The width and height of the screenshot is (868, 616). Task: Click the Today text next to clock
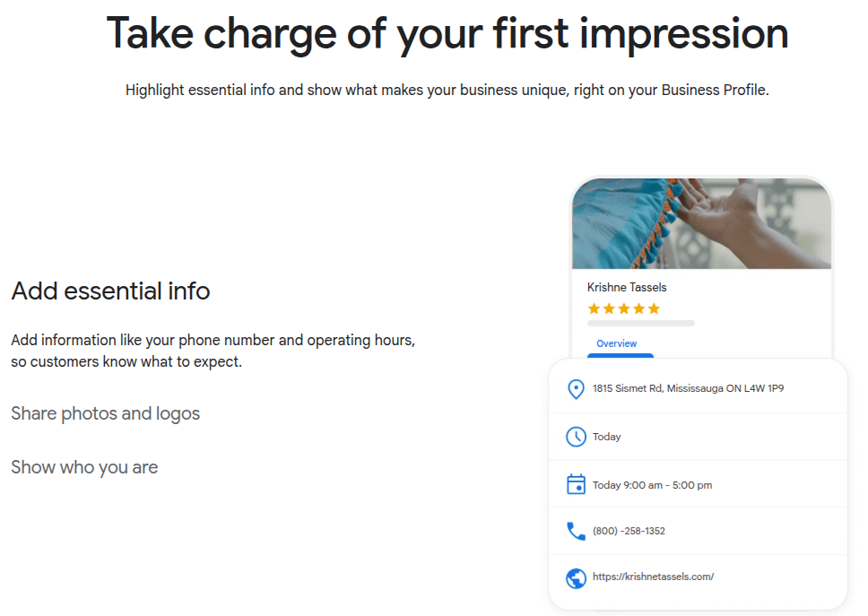pyautogui.click(x=607, y=437)
